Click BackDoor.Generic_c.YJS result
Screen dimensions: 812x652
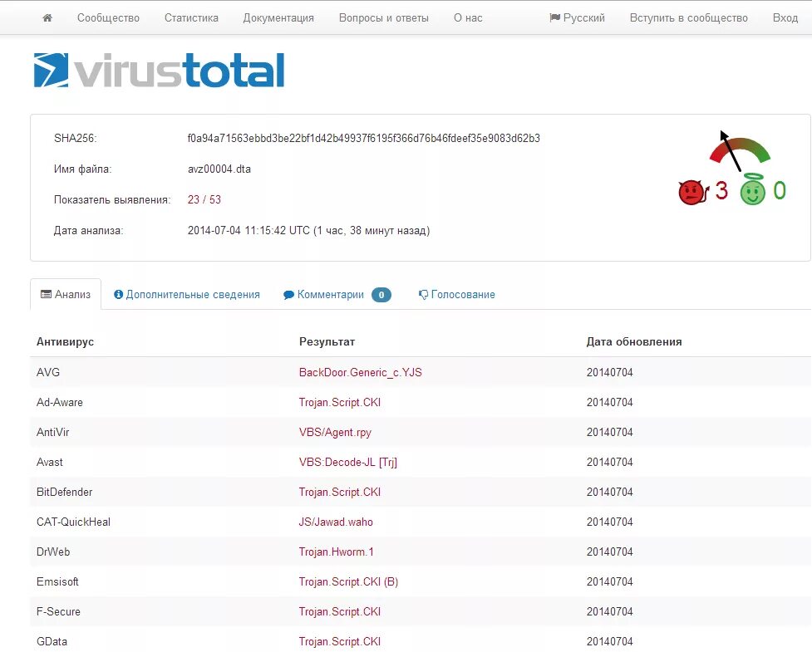coord(361,373)
